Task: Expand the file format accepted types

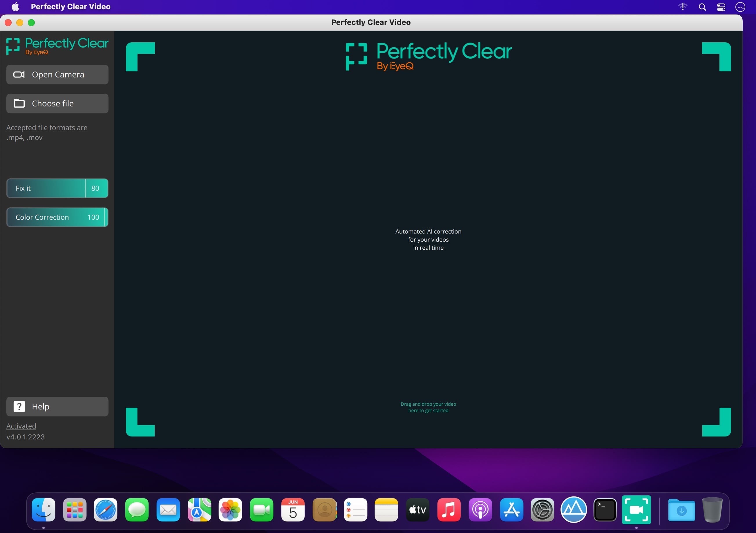Action: (47, 132)
